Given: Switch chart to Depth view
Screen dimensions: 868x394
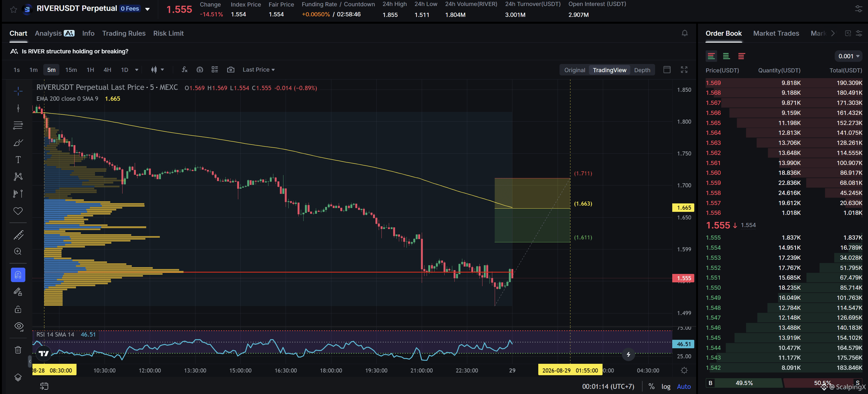Looking at the screenshot, I should coord(642,70).
